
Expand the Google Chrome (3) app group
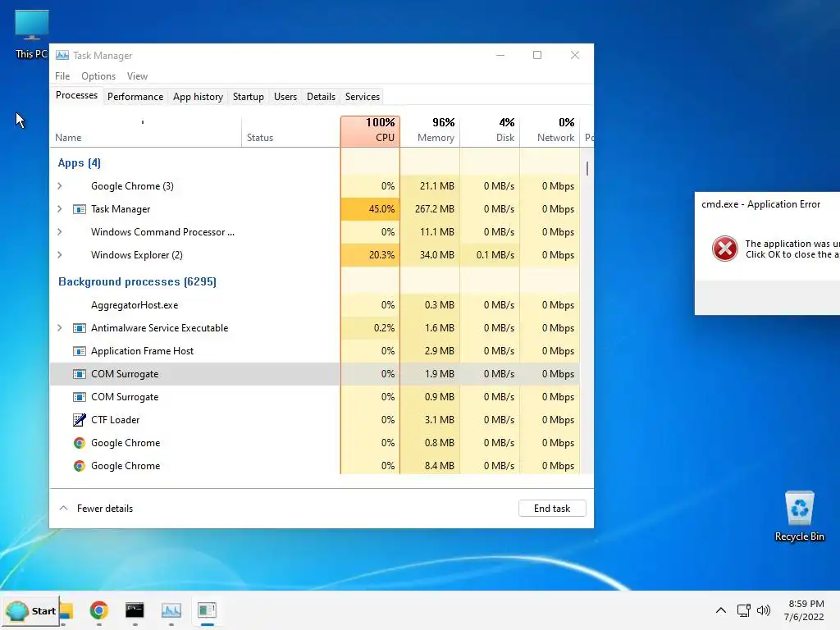pyautogui.click(x=59, y=186)
